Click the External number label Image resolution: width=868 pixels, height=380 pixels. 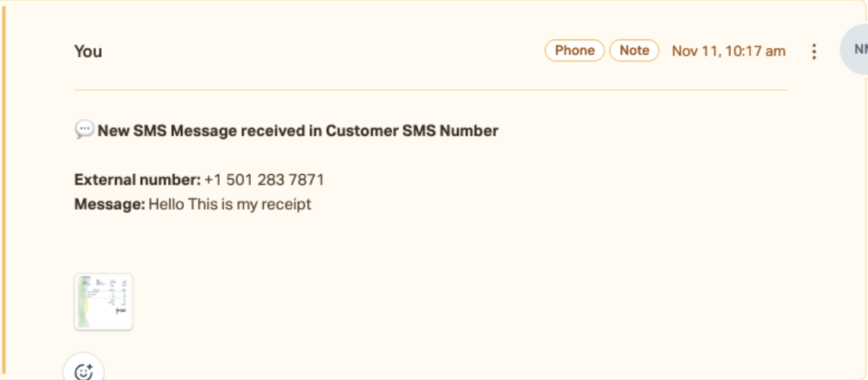coord(138,180)
